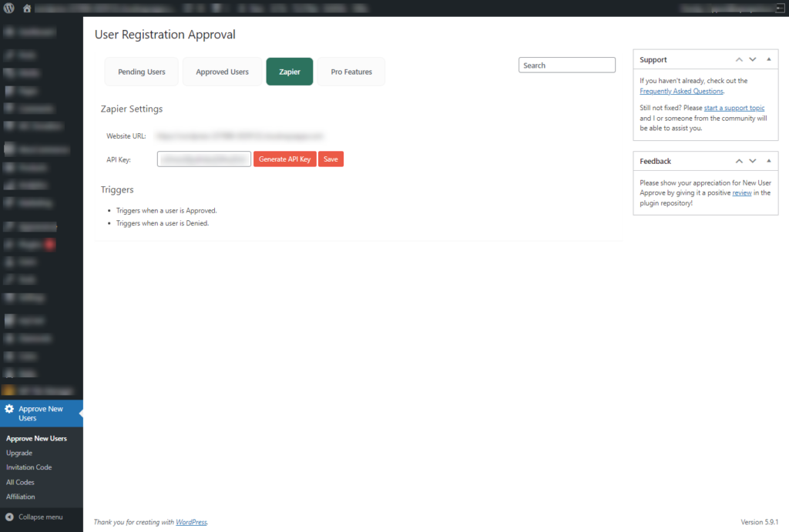Viewport: 789px width, 532px height.
Task: Click the Support panel heading
Action: pos(653,59)
